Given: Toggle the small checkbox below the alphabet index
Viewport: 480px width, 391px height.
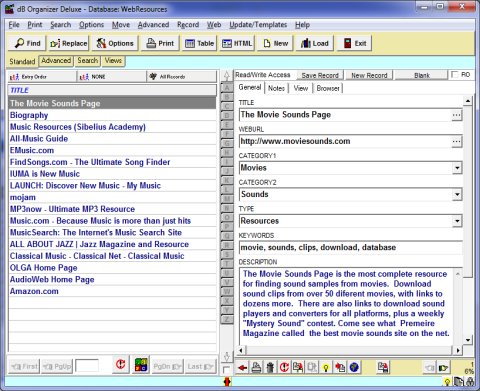Looking at the screenshot, I should pyautogui.click(x=226, y=369).
